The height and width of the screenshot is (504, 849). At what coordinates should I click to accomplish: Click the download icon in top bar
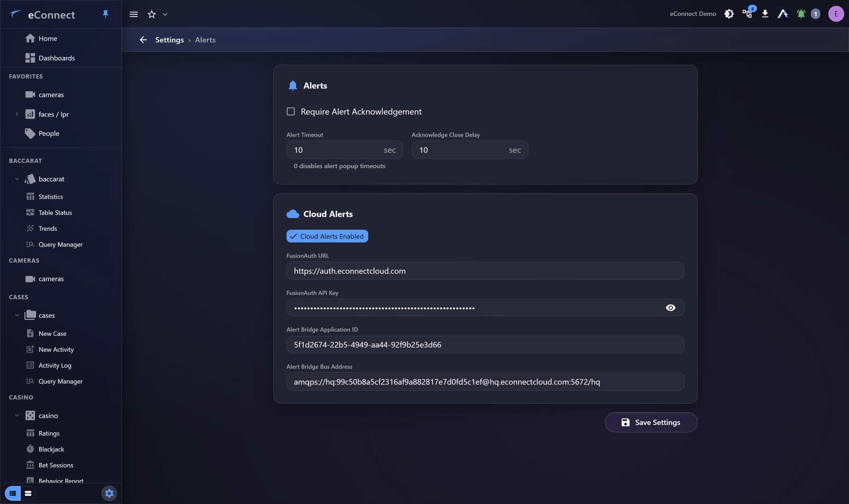[765, 14]
